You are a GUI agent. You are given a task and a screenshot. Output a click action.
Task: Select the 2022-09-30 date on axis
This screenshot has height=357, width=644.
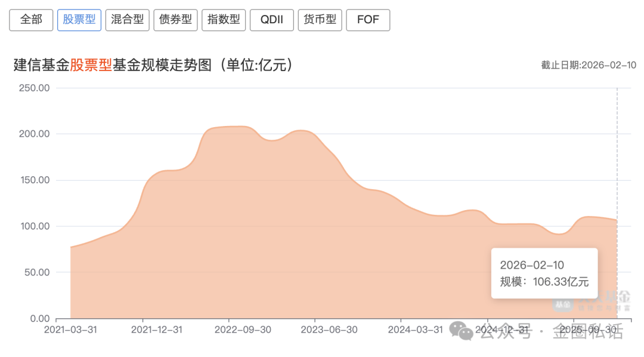[243, 330]
